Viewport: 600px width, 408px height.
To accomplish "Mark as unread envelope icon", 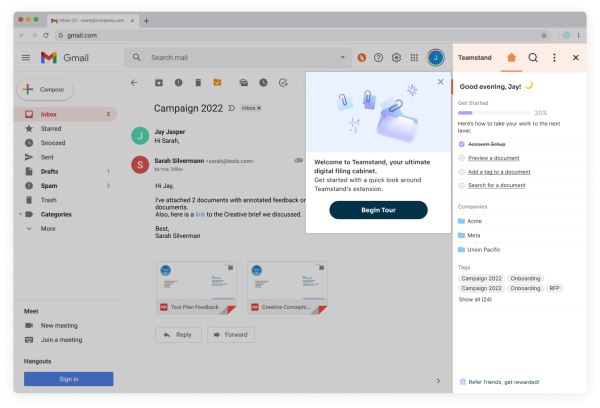I will 244,82.
